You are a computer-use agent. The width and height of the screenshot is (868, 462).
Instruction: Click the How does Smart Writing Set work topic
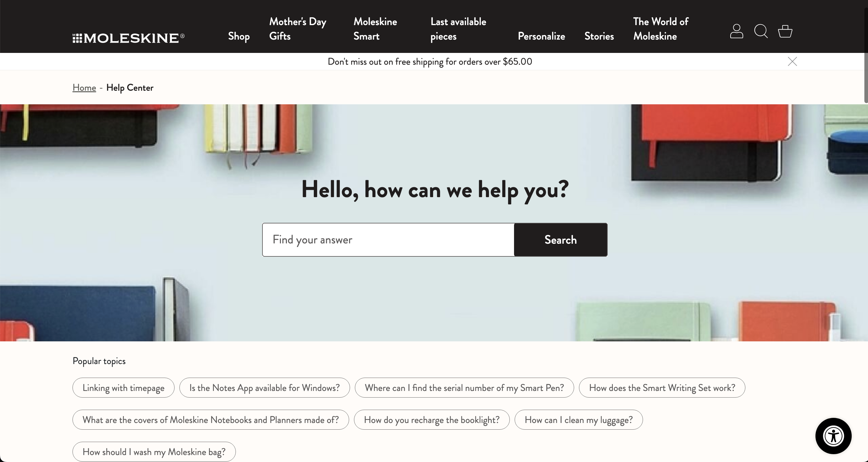click(662, 387)
